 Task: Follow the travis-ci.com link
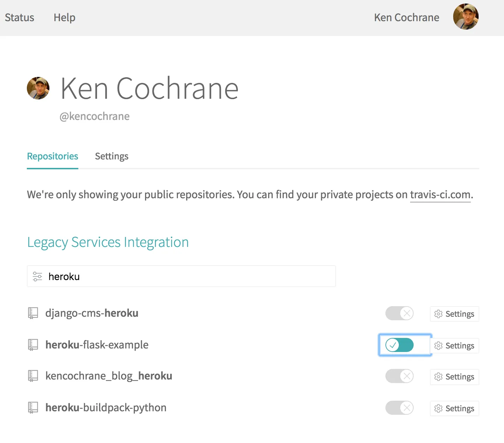(x=440, y=194)
